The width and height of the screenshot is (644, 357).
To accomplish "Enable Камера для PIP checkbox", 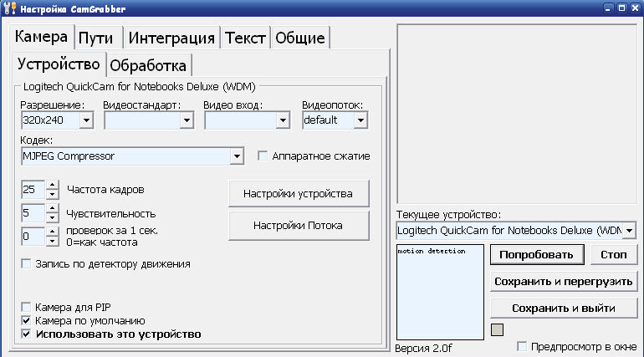I will point(26,307).
